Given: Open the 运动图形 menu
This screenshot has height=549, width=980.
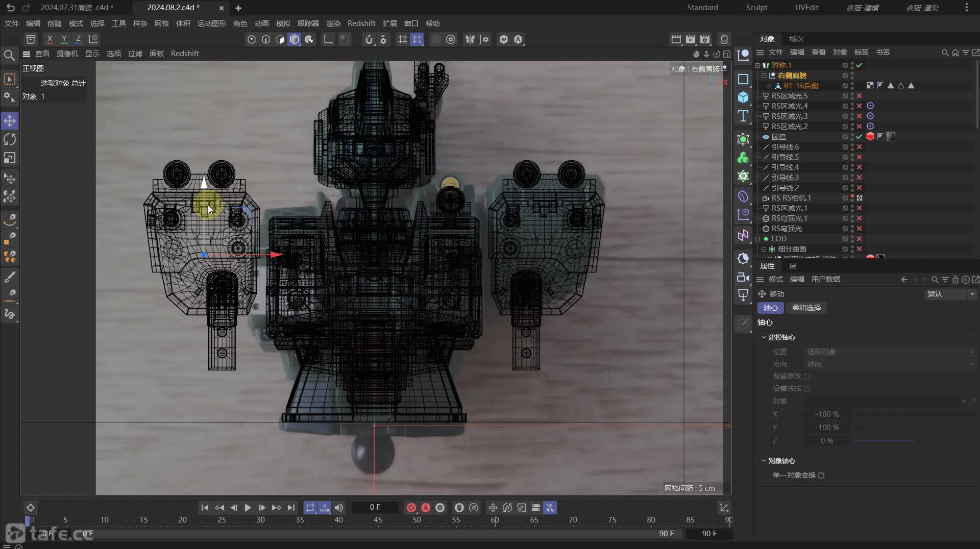Looking at the screenshot, I should coord(212,23).
